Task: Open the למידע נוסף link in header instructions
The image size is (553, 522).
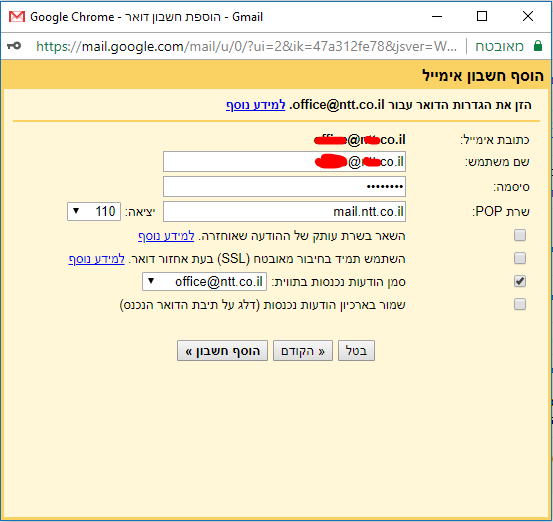Action: coord(255,105)
